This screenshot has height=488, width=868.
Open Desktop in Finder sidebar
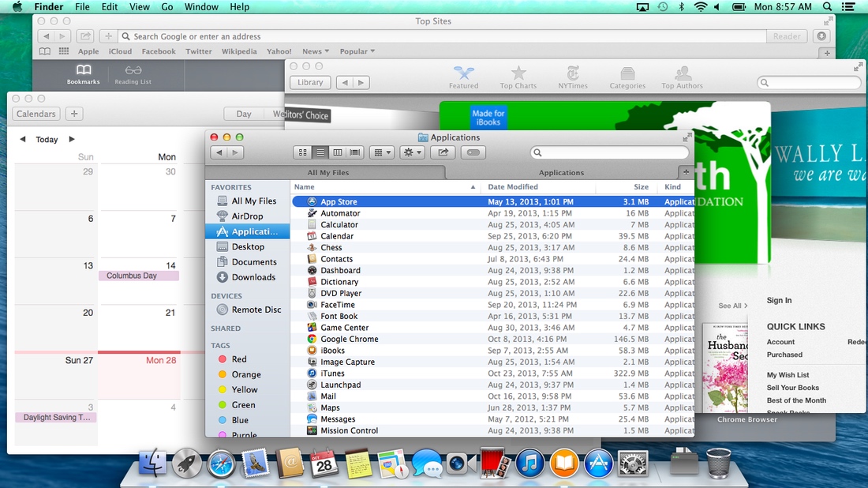[247, 246]
